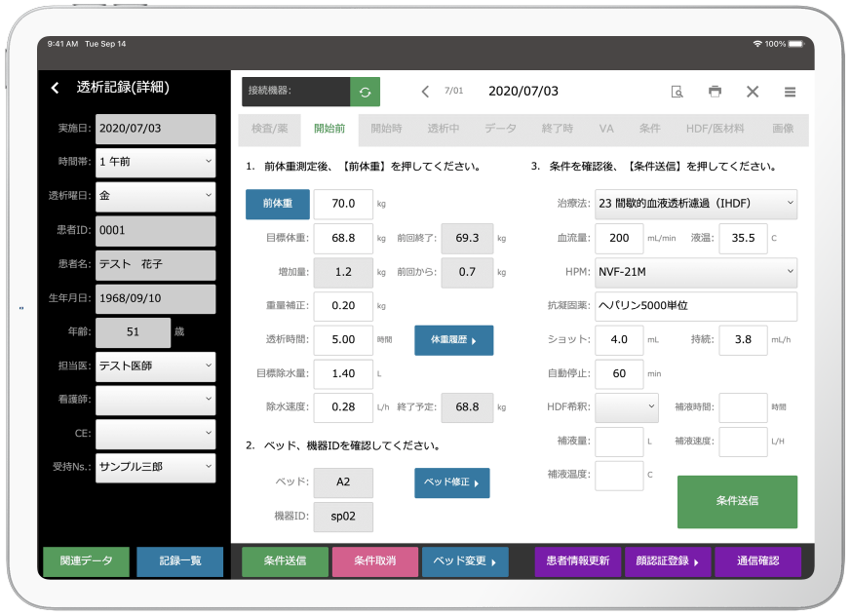This screenshot has width=851, height=616.
Task: Open the 治療法 treatment method dropdown
Action: point(697,205)
